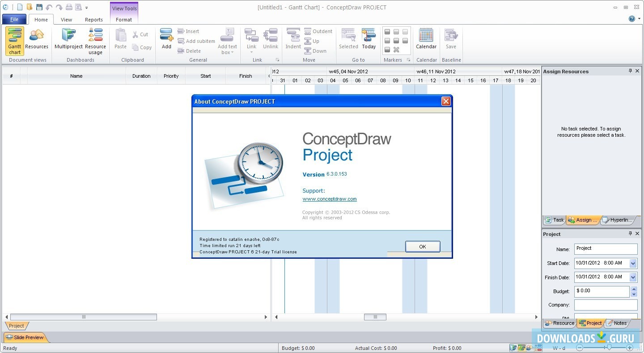The height and width of the screenshot is (353, 644).
Task: Open the Calendar from the ribbon
Action: pos(426,38)
